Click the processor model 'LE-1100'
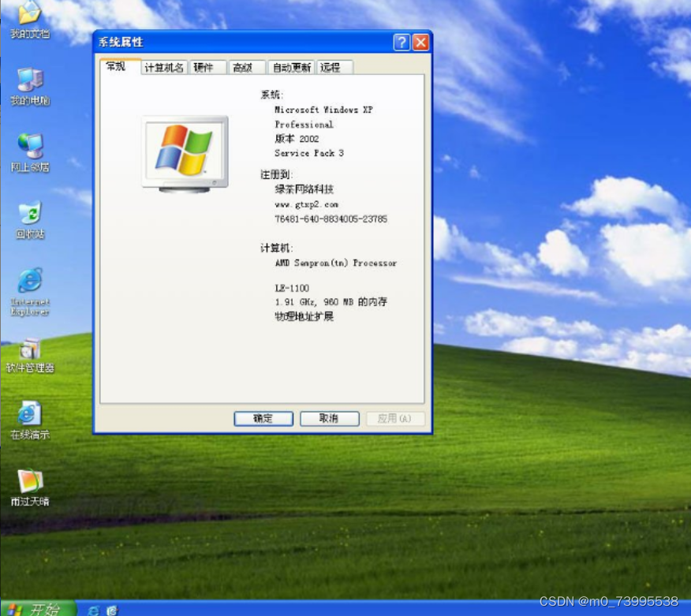691x616 pixels. (x=292, y=288)
